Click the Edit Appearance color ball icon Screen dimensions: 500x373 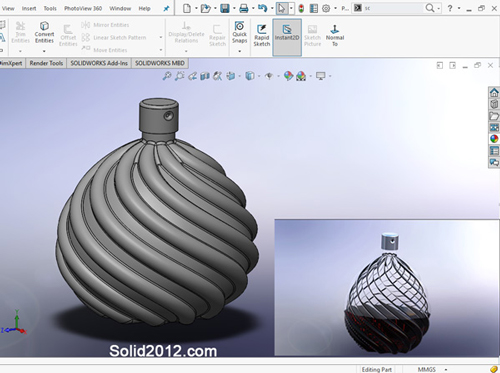[288, 76]
